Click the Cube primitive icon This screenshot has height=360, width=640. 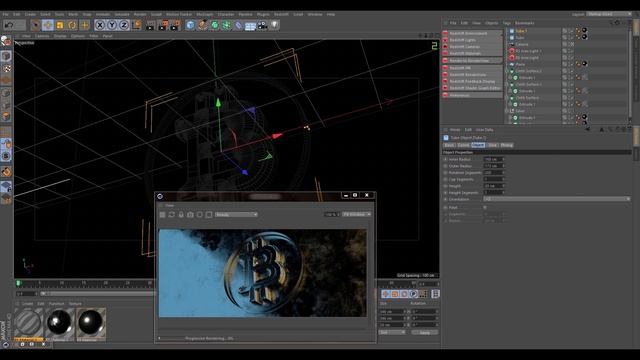click(190, 25)
